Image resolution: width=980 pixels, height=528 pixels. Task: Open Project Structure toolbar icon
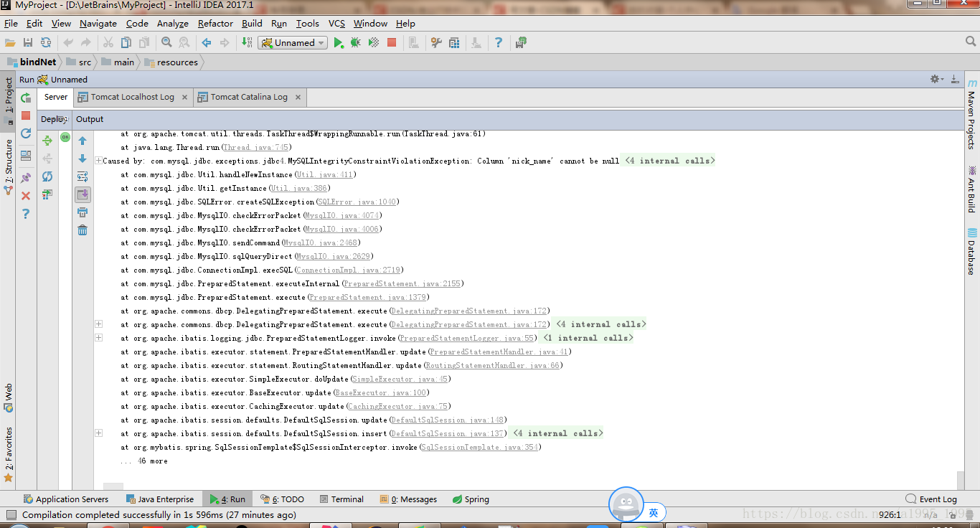point(454,43)
